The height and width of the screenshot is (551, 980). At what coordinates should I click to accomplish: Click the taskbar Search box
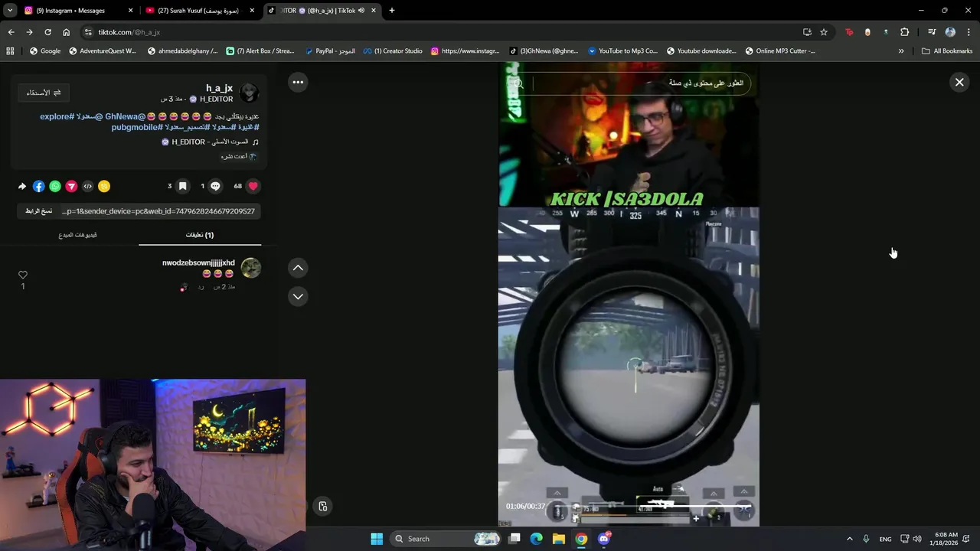[x=446, y=539]
